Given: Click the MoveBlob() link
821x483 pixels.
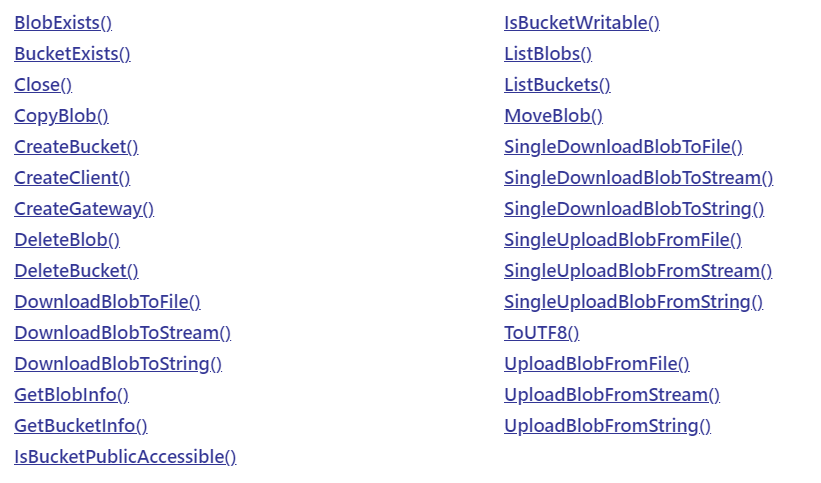Looking at the screenshot, I should tap(554, 116).
